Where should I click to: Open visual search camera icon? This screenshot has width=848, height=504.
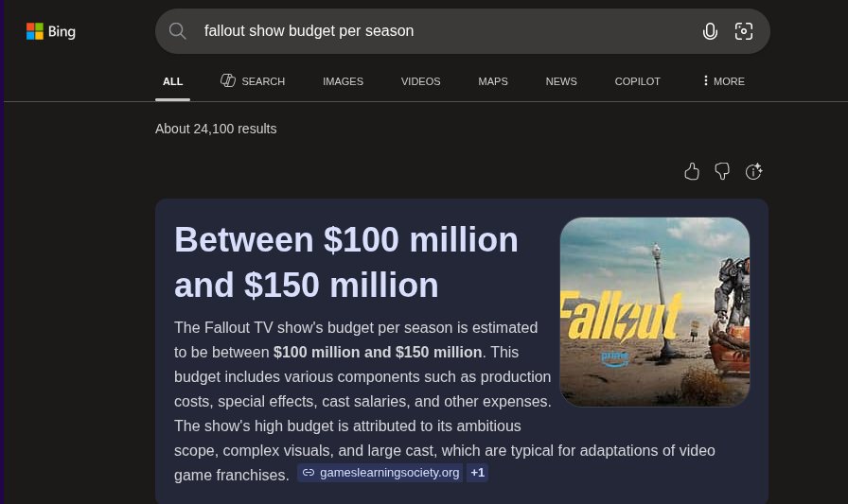click(x=744, y=31)
